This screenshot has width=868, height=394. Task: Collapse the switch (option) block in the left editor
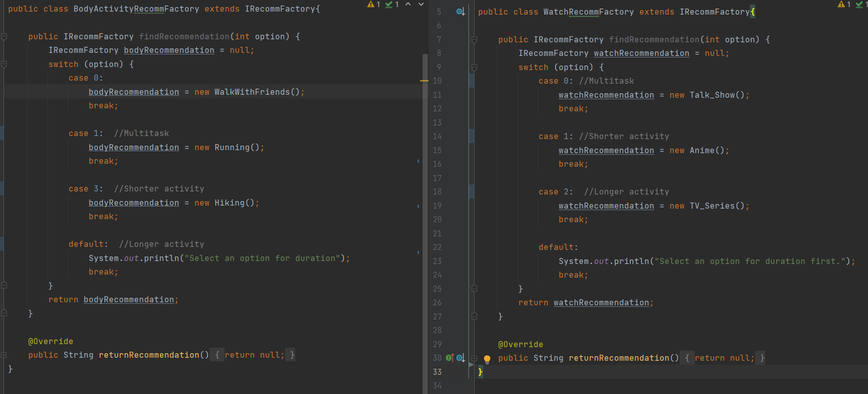click(4, 64)
